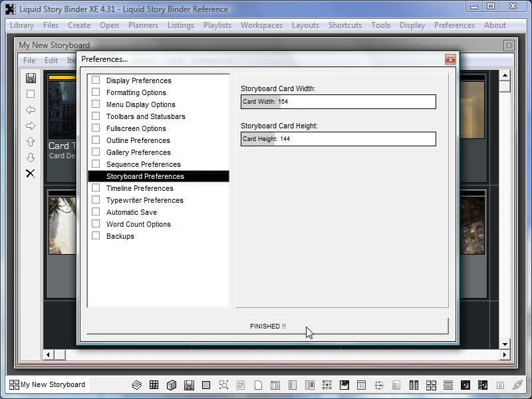Click the down arrow icon in storyboard sidebar
The height and width of the screenshot is (399, 532).
tap(31, 158)
